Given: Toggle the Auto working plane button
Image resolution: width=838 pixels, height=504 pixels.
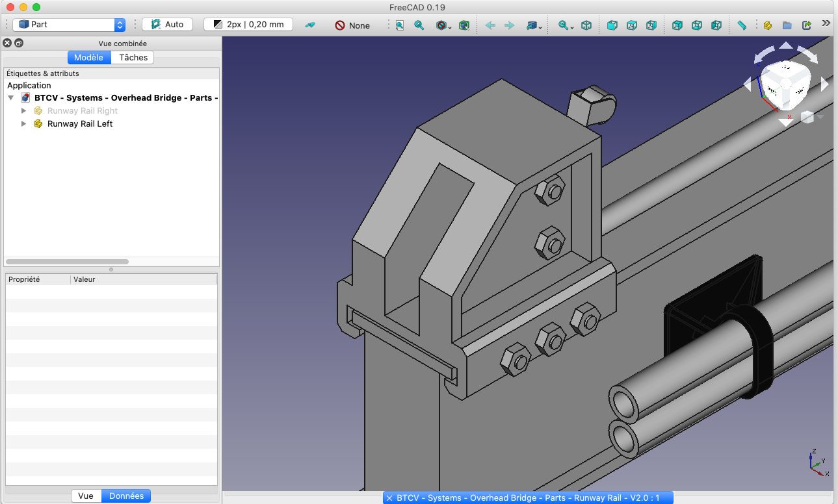Looking at the screenshot, I should coord(167,25).
